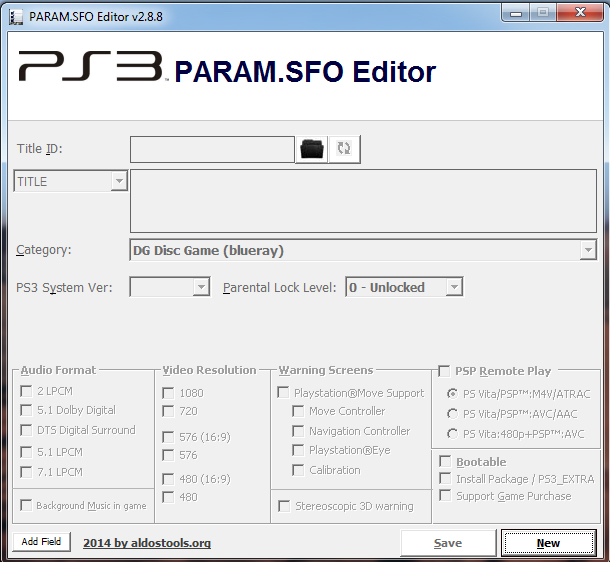Click the app icon in title bar
The image size is (610, 562).
pyautogui.click(x=15, y=12)
